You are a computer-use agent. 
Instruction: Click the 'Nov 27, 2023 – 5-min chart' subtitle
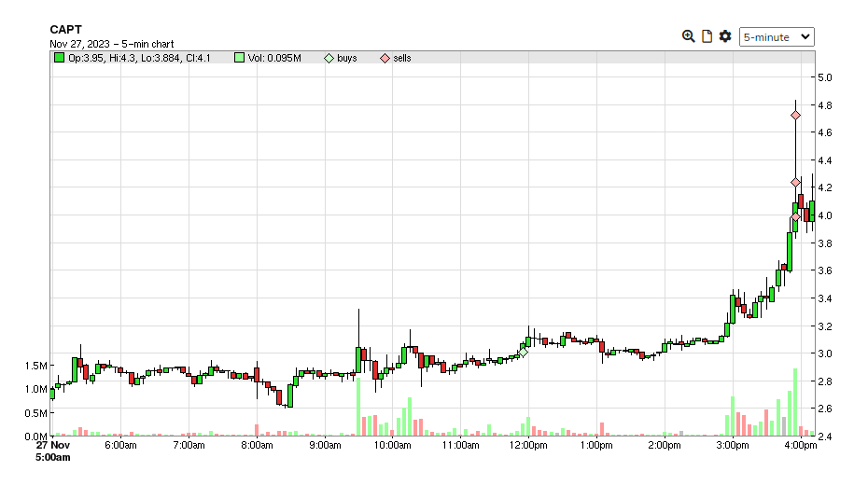click(x=112, y=44)
